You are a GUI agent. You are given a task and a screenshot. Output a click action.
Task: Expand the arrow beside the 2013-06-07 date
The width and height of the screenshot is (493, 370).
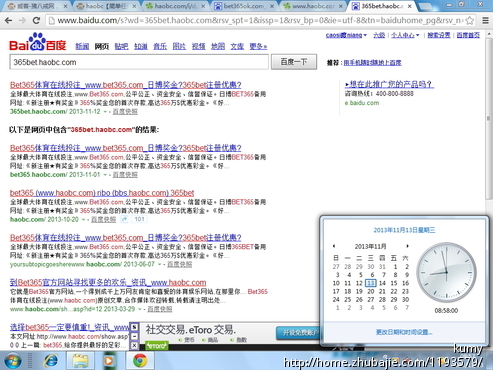pyautogui.click(x=160, y=265)
